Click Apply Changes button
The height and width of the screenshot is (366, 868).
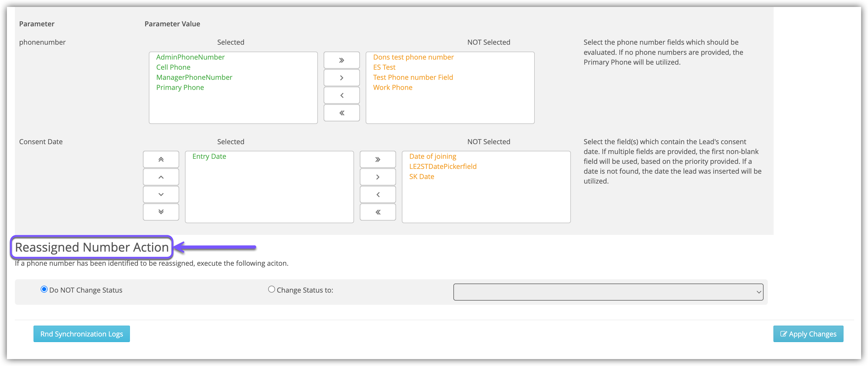click(808, 334)
